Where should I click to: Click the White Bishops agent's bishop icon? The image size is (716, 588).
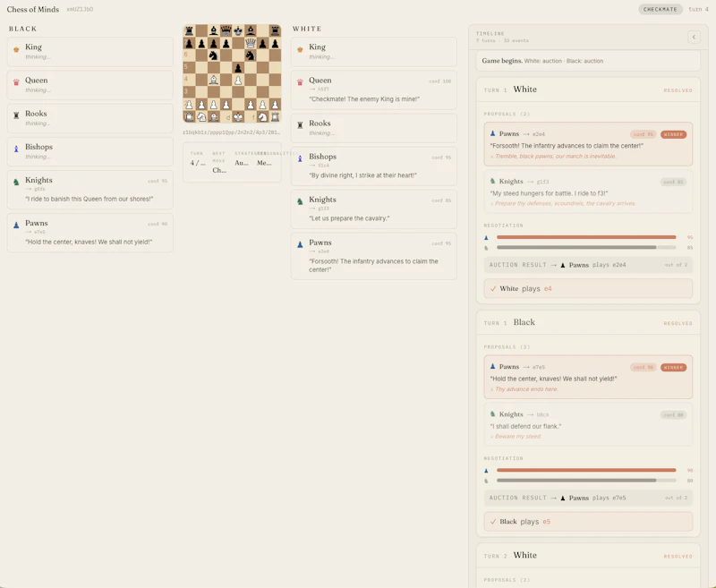(x=300, y=159)
